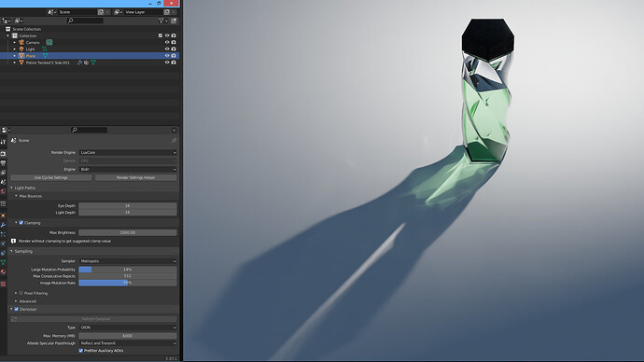Collapse the Collection tree node
This screenshot has width=644, height=362.
click(7, 35)
